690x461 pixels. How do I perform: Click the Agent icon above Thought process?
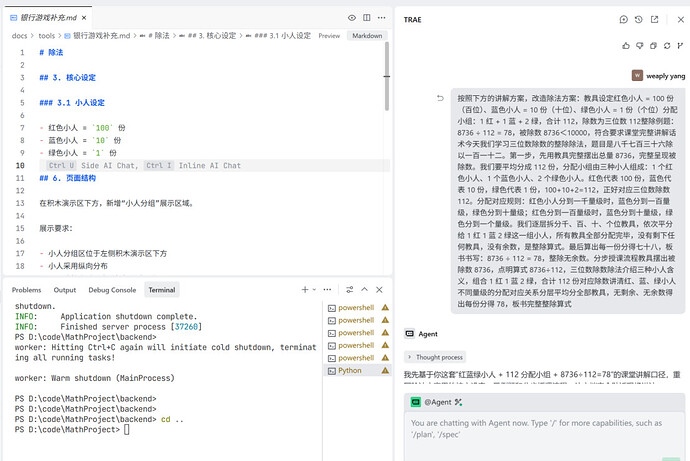click(x=410, y=333)
